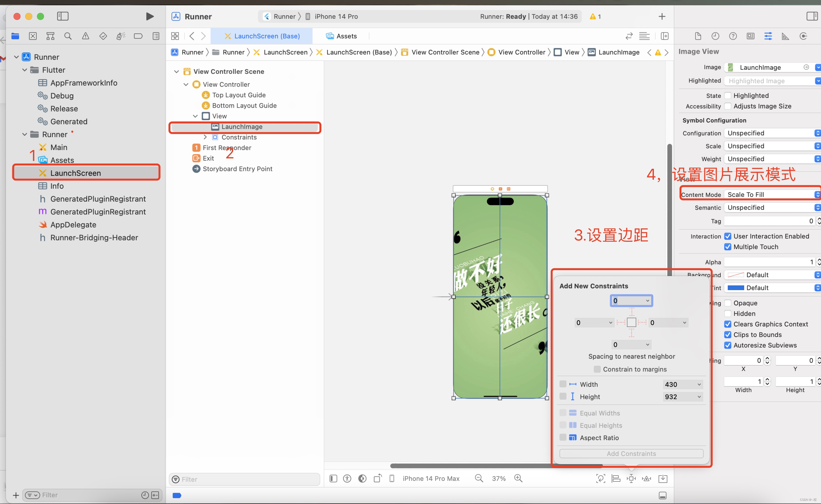Show the attributes inspector
The image size is (821, 504).
768,36
